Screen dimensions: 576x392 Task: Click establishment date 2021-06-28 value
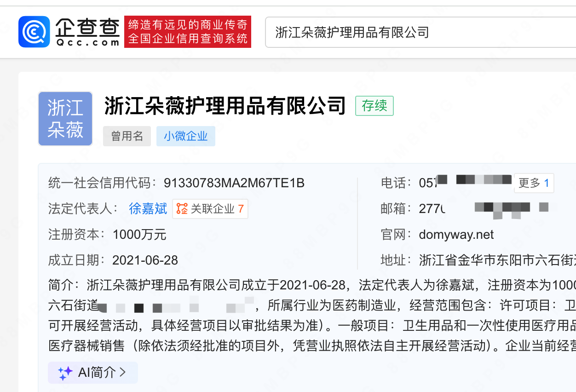(145, 260)
